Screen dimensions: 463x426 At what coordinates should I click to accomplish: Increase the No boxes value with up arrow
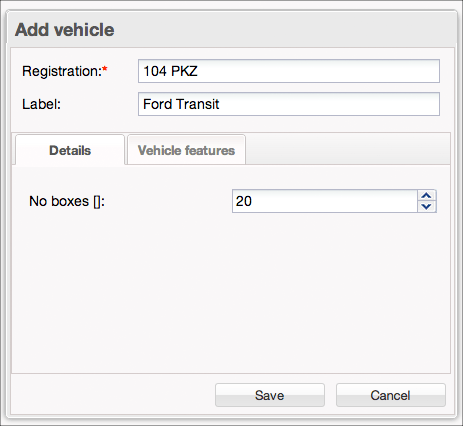(x=426, y=196)
